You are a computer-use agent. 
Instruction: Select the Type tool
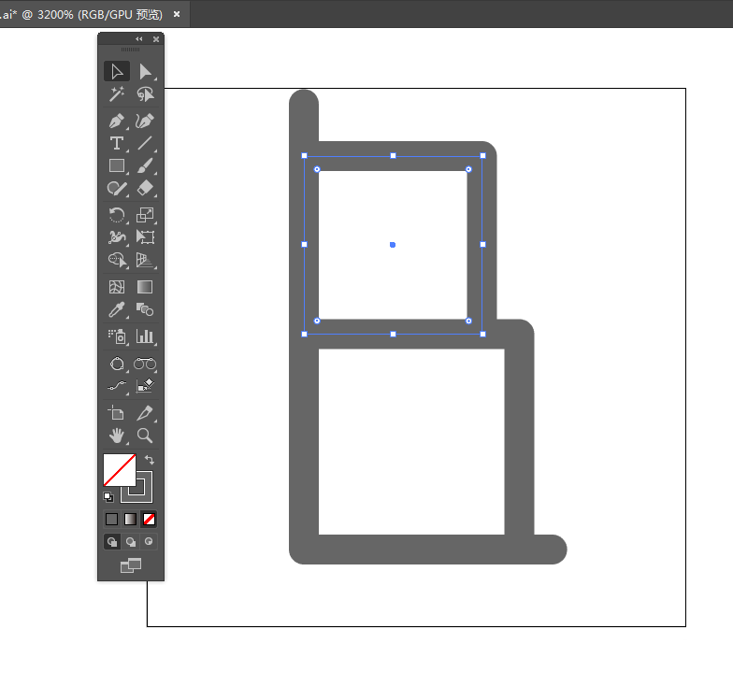(x=117, y=143)
